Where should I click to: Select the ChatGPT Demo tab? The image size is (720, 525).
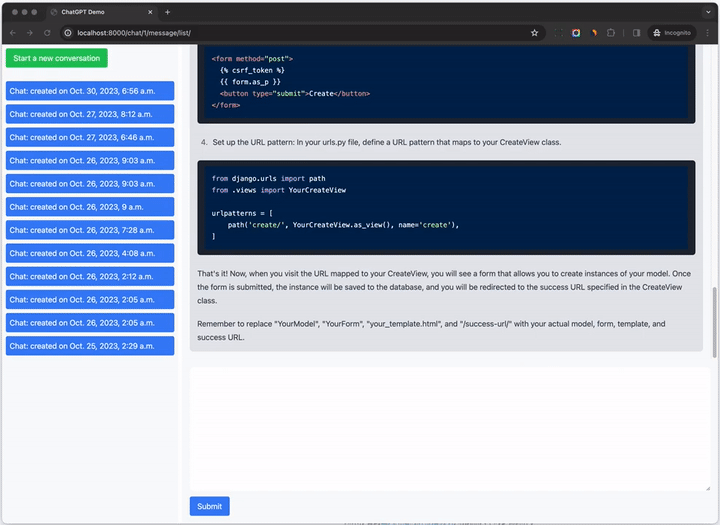pos(101,12)
